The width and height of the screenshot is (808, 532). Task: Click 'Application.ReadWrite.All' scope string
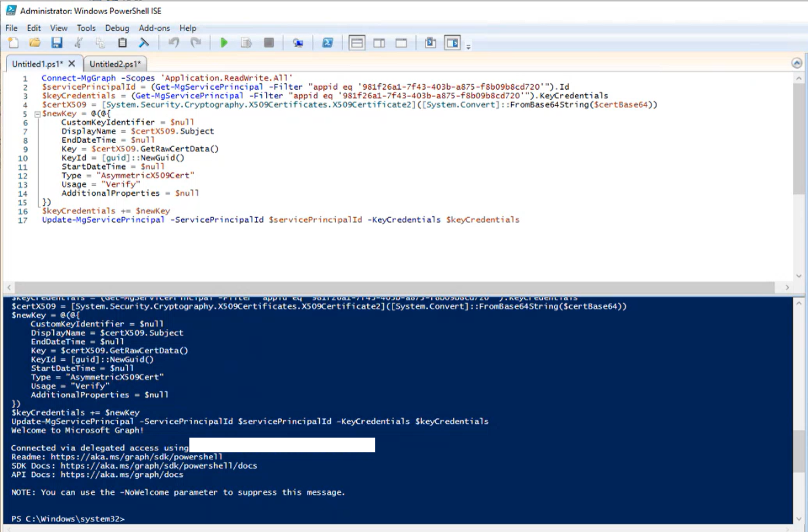click(x=228, y=78)
